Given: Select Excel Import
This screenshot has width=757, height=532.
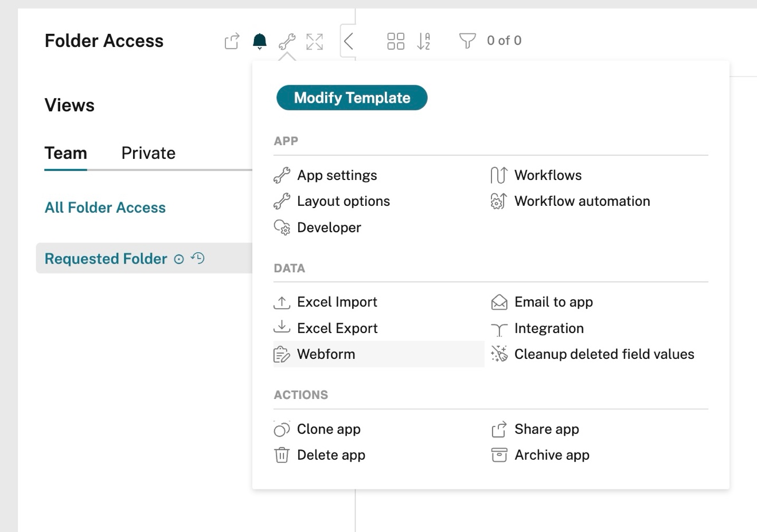Looking at the screenshot, I should 337,302.
